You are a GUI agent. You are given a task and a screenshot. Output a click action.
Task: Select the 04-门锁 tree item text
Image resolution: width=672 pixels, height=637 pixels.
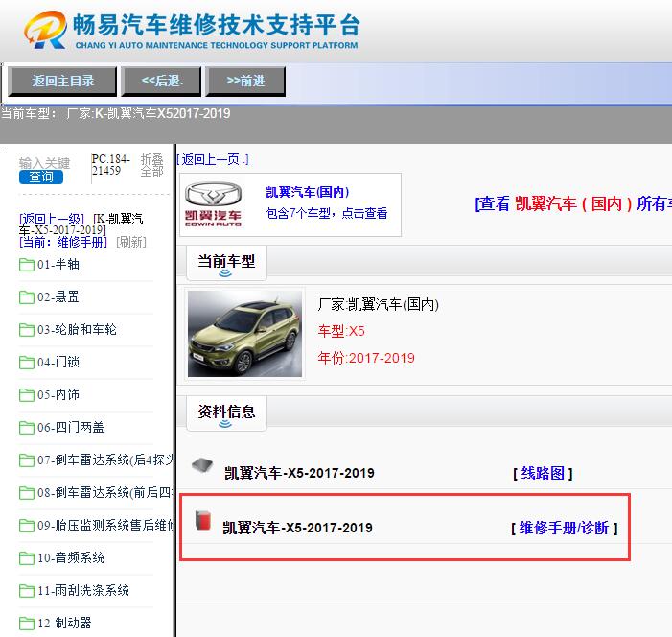pos(58,362)
